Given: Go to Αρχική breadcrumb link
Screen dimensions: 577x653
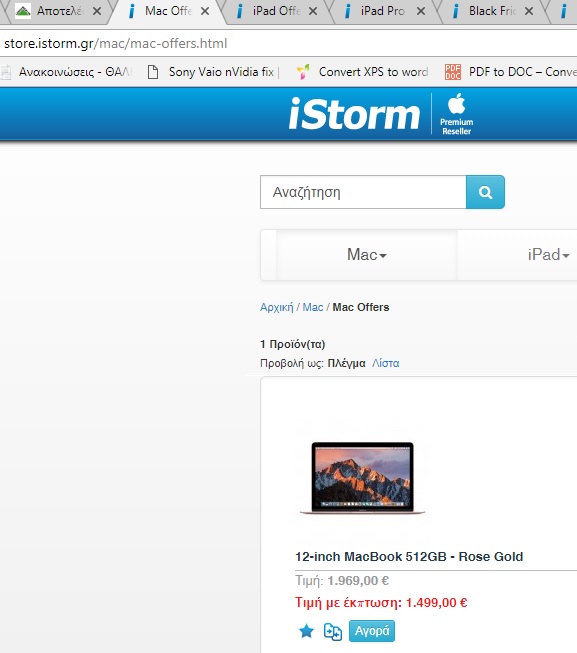Looking at the screenshot, I should click(x=276, y=307).
